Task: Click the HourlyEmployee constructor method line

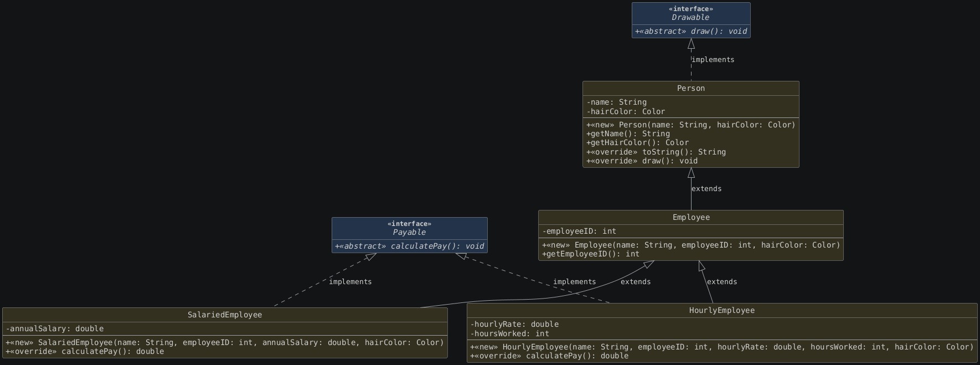Action: (722, 347)
